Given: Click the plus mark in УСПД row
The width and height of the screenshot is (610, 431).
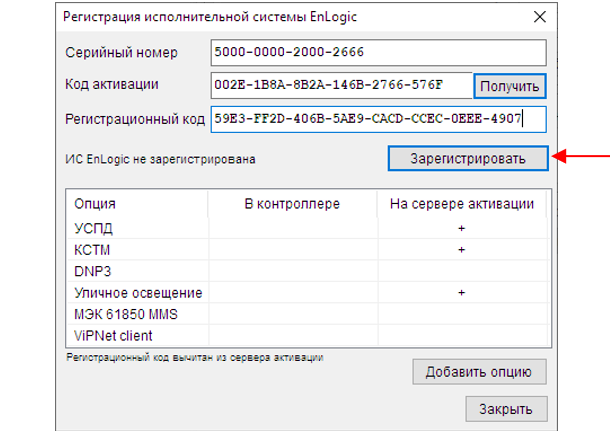Looking at the screenshot, I should coord(461,228).
